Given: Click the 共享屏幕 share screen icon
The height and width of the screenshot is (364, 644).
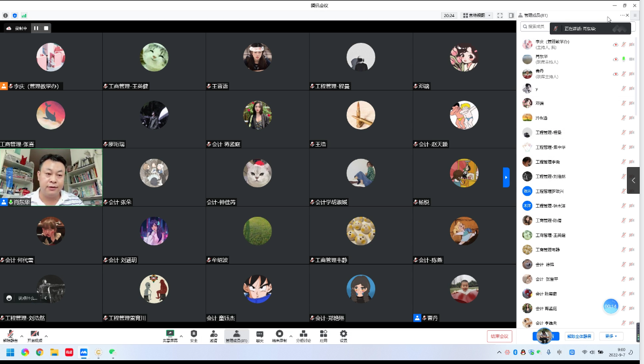Looking at the screenshot, I should click(x=170, y=335).
